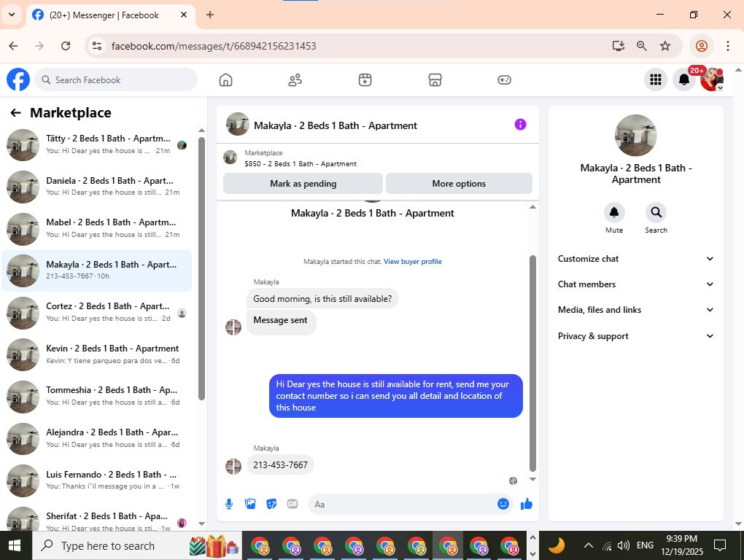Open notifications bell with 20+ badge
This screenshot has height=560, width=744.
tap(683, 79)
